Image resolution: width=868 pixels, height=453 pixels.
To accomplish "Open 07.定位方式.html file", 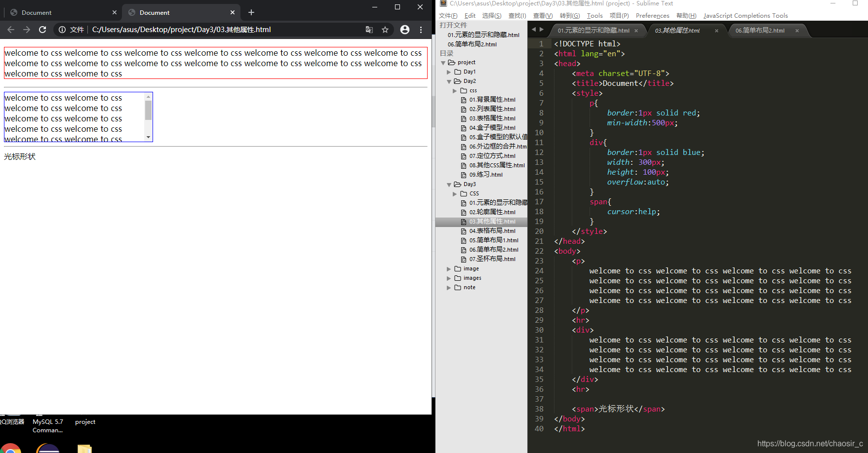I will 492,156.
